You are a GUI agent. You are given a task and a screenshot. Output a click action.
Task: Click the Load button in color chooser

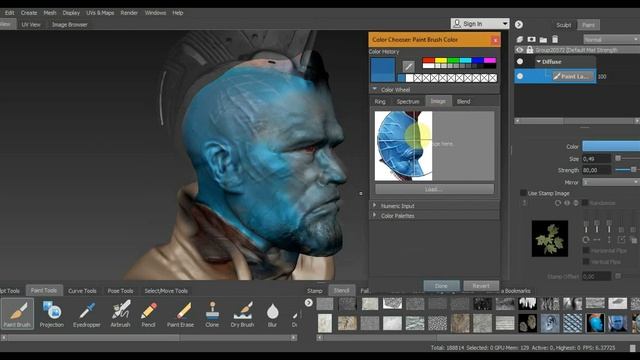coord(434,189)
